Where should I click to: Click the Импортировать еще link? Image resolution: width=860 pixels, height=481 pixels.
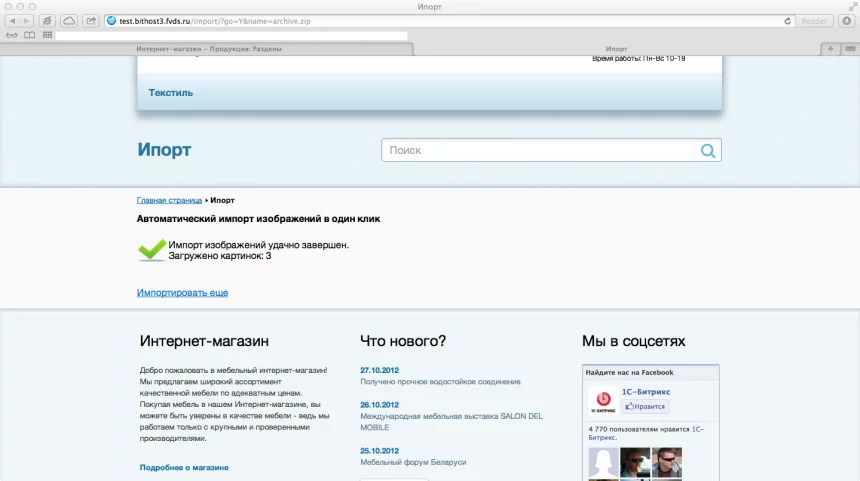[x=182, y=293]
